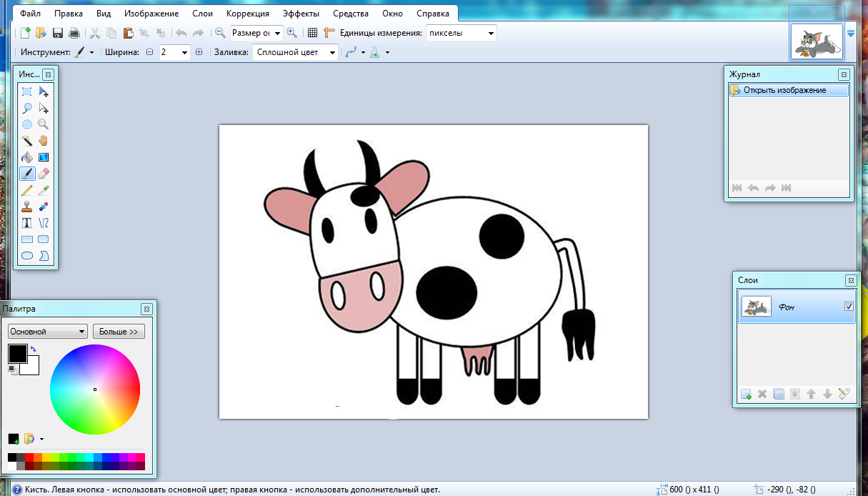Select the Clone Stamp tool
Screen dimensions: 868x496
point(26,207)
